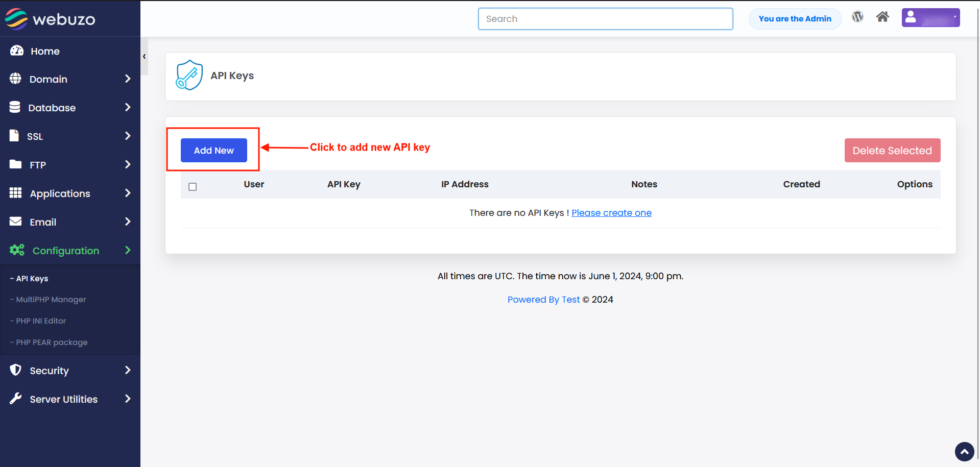Expand the Email section chevron
The image size is (980, 467).
pos(128,222)
